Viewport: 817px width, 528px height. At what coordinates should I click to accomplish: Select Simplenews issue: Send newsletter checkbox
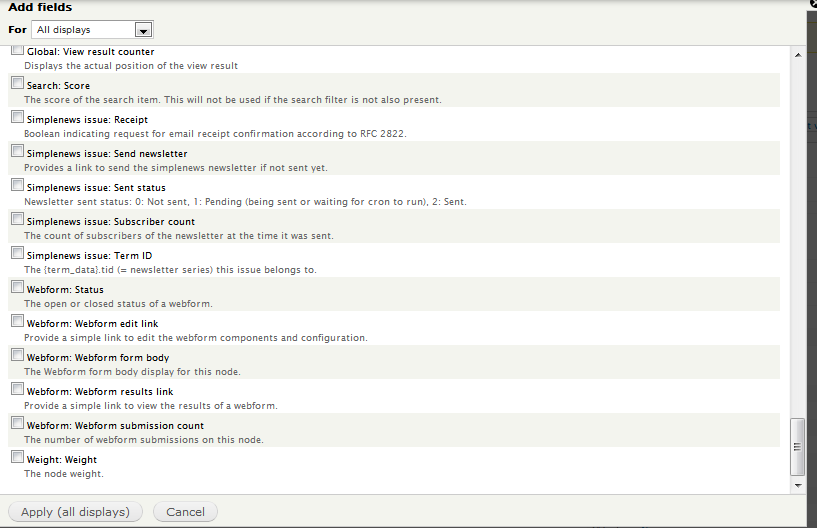tap(17, 151)
